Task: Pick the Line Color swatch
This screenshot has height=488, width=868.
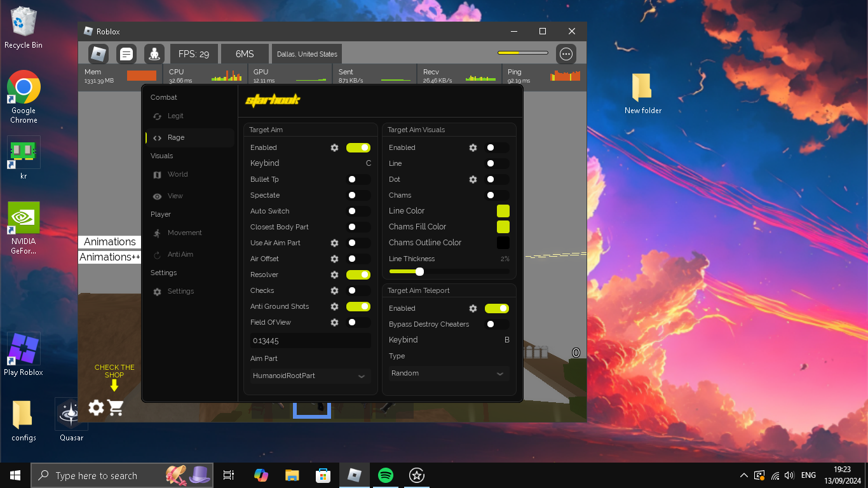Action: coord(503,211)
